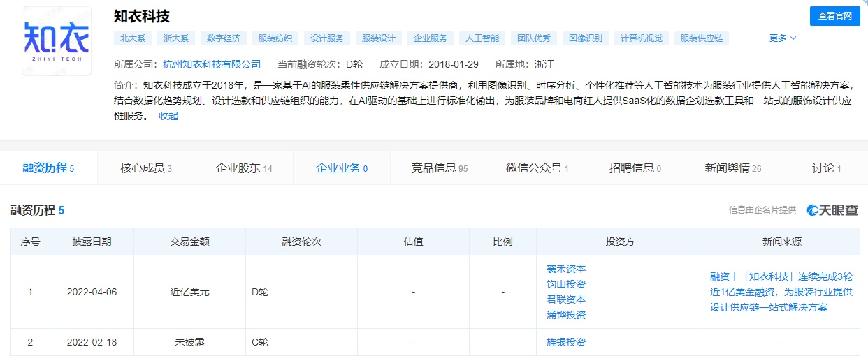Select the 浙大系 tag
The image size is (868, 356).
(x=176, y=38)
